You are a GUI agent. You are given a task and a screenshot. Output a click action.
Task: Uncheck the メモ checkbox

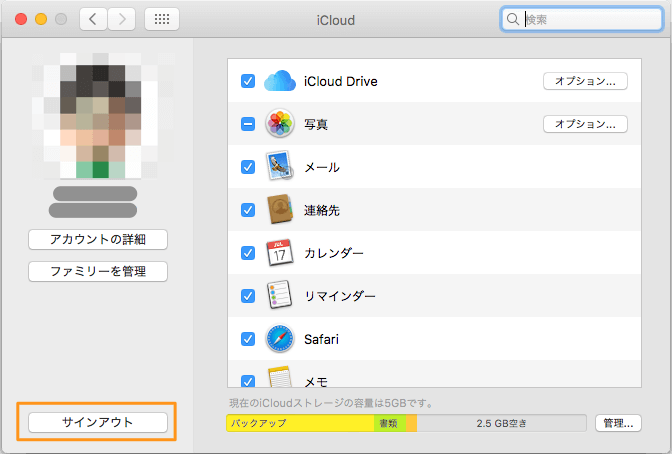point(248,381)
